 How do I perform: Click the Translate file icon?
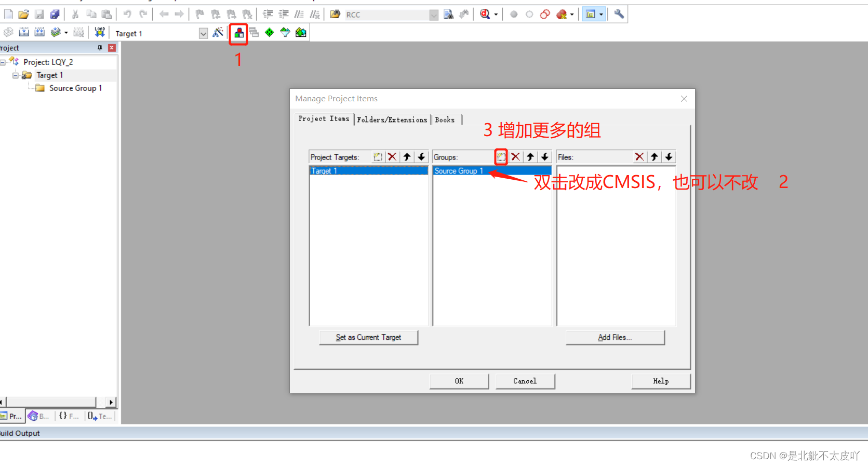coord(8,32)
